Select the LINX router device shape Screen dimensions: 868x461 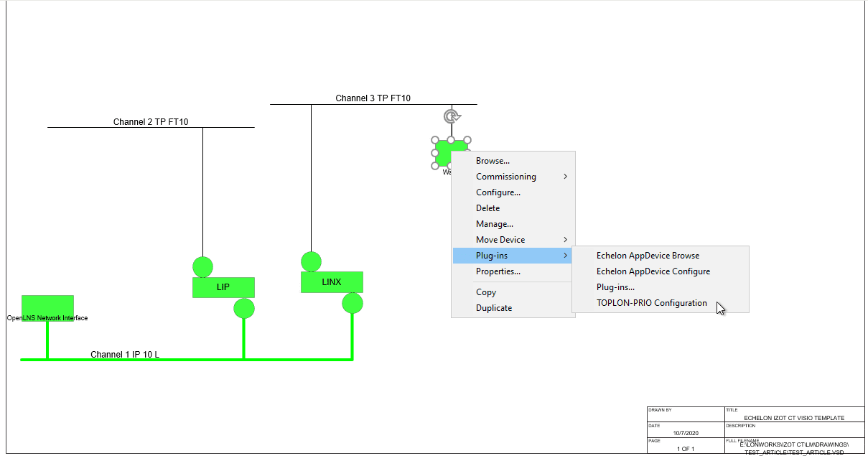click(x=331, y=282)
